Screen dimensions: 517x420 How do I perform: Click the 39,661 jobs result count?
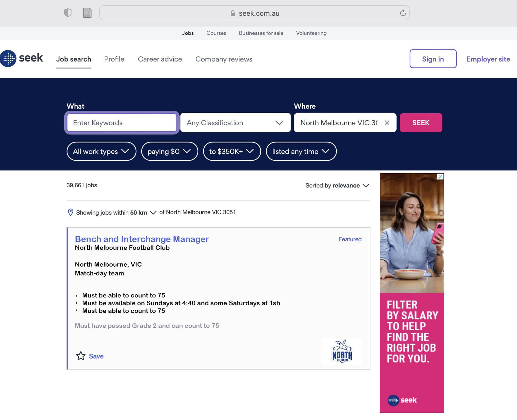82,185
